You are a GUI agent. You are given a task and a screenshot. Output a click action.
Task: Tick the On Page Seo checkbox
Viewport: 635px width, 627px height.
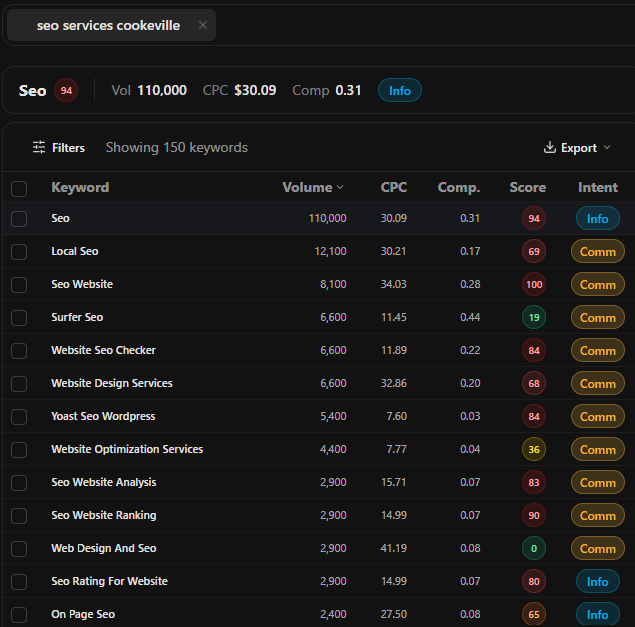pyautogui.click(x=19, y=615)
